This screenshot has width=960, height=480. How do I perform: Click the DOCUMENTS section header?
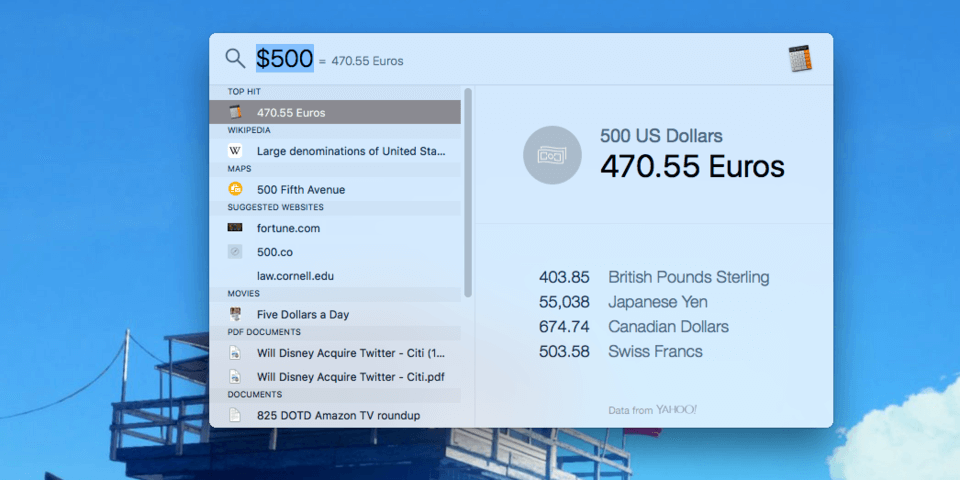[255, 394]
